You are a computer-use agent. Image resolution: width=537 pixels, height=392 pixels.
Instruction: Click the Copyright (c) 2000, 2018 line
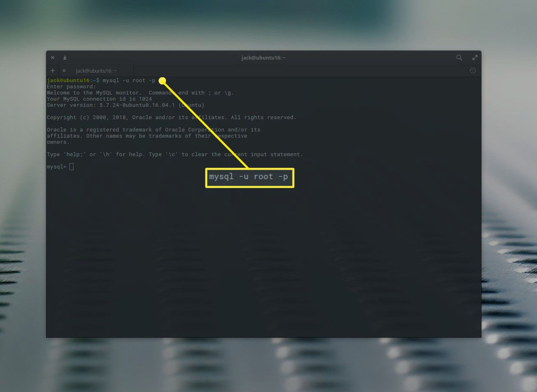pos(171,118)
